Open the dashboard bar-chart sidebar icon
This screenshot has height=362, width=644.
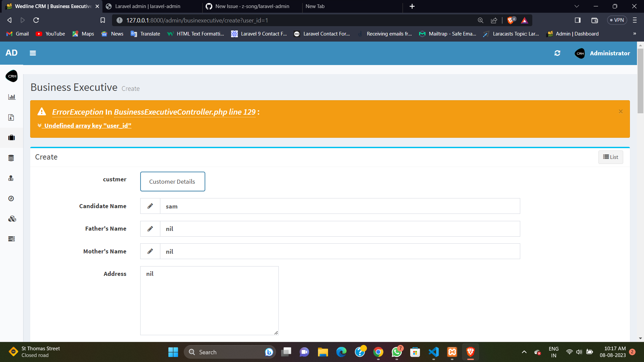[x=11, y=97]
